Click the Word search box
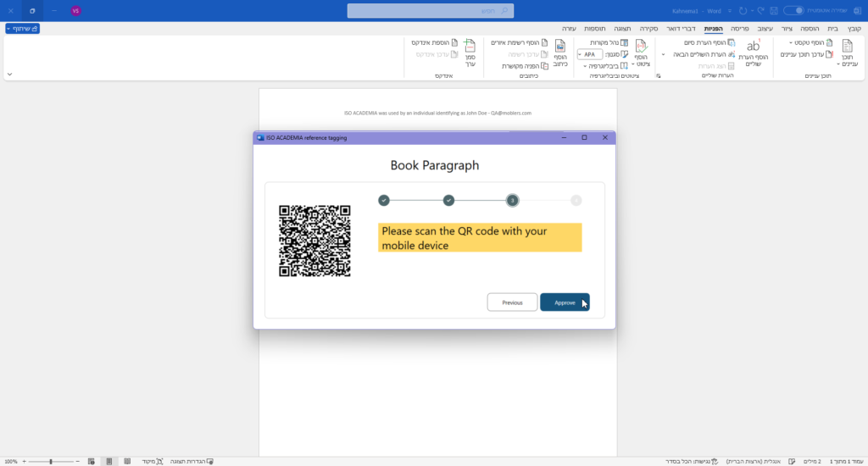Viewport: 868px width, 466px height. pyautogui.click(x=431, y=10)
